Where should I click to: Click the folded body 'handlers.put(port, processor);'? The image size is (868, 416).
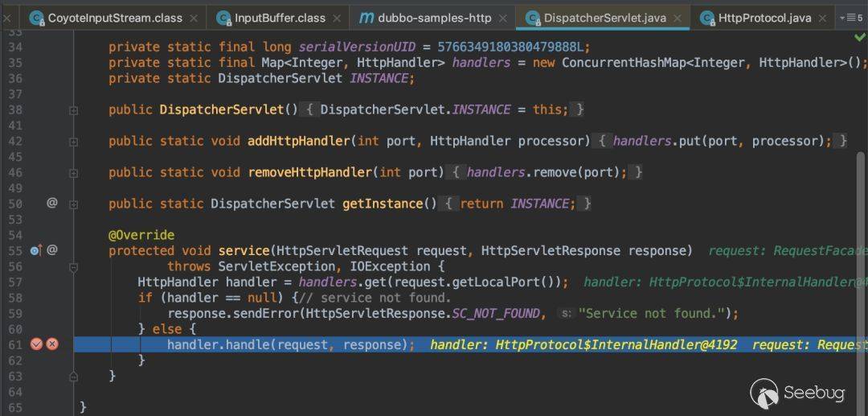[x=722, y=142]
